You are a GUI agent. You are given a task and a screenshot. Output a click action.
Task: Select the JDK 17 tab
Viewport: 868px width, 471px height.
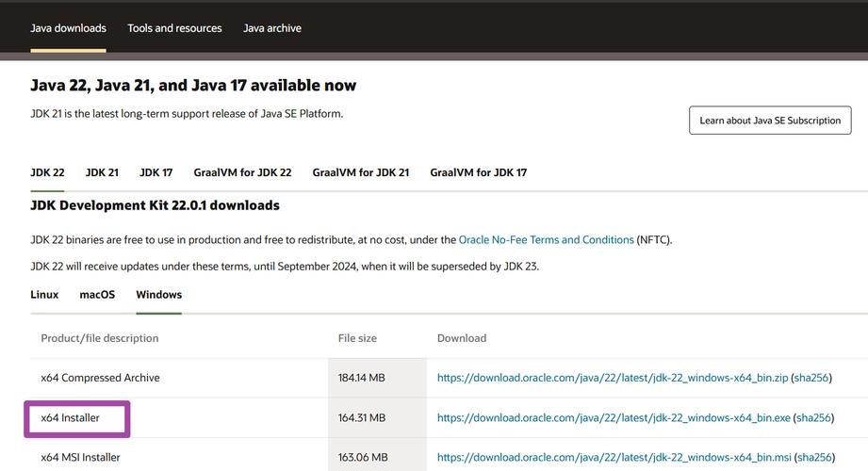(156, 172)
